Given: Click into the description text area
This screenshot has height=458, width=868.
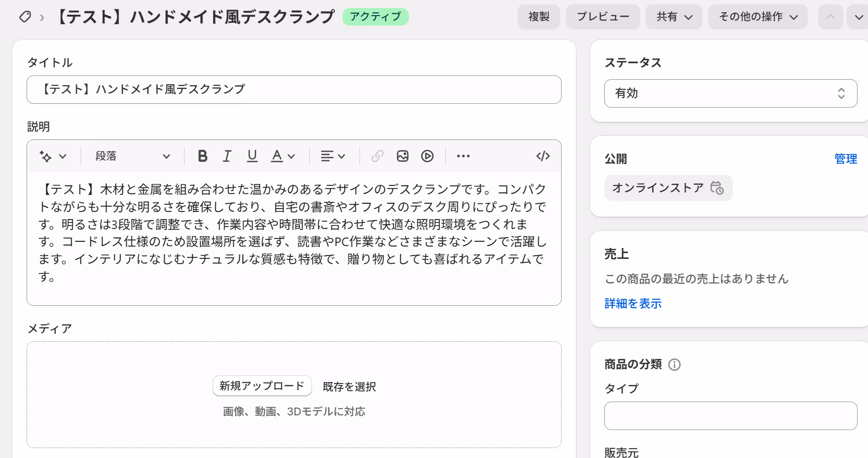Looking at the screenshot, I should tap(294, 238).
